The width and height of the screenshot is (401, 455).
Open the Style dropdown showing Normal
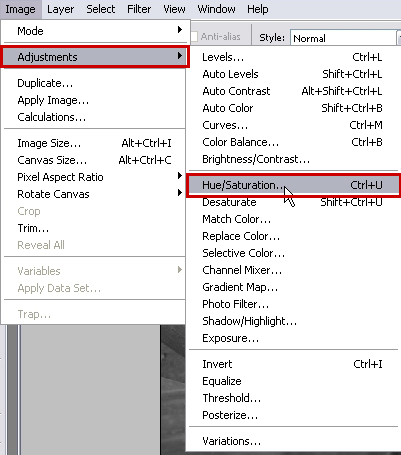(x=345, y=38)
